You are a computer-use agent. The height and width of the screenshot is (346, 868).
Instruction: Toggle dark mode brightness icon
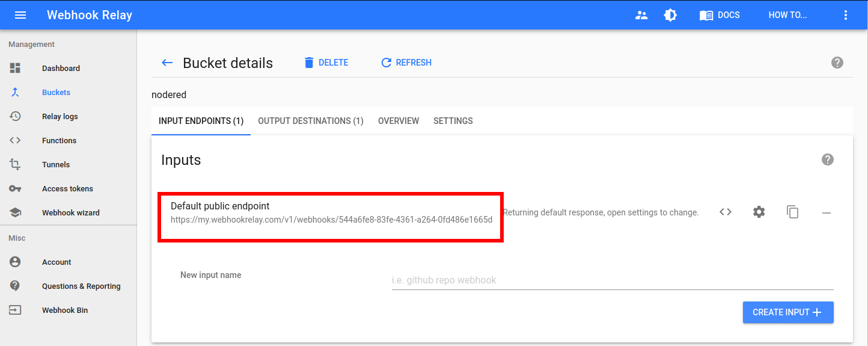click(670, 15)
